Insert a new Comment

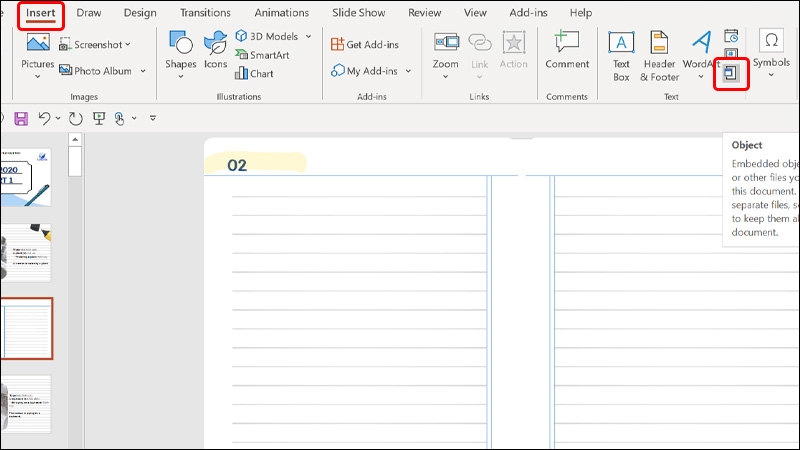567,50
